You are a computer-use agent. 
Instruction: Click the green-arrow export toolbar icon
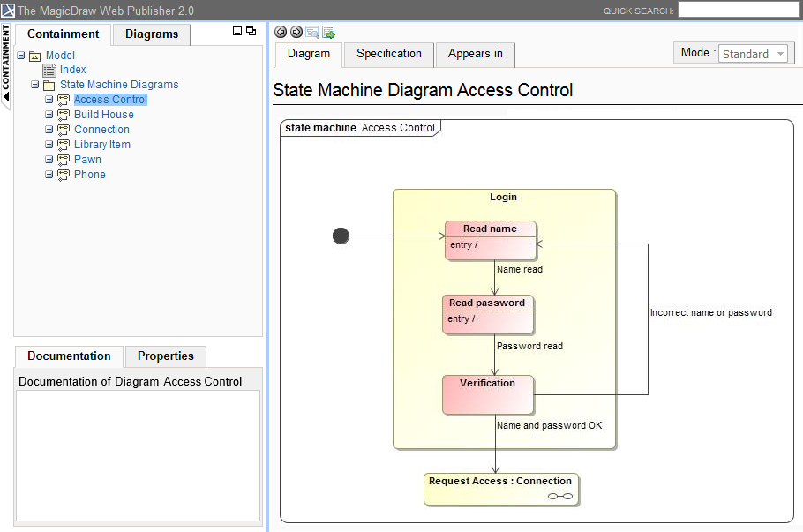[328, 32]
